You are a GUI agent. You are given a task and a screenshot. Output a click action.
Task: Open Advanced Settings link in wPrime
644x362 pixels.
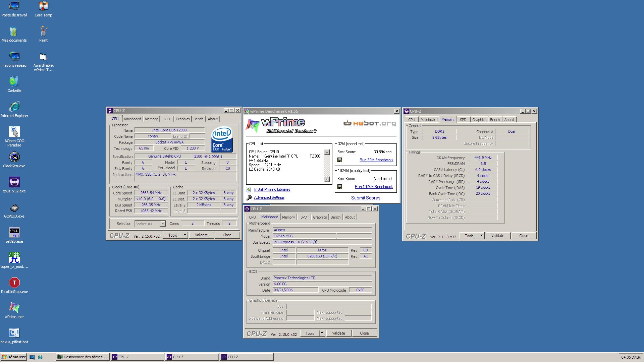269,198
